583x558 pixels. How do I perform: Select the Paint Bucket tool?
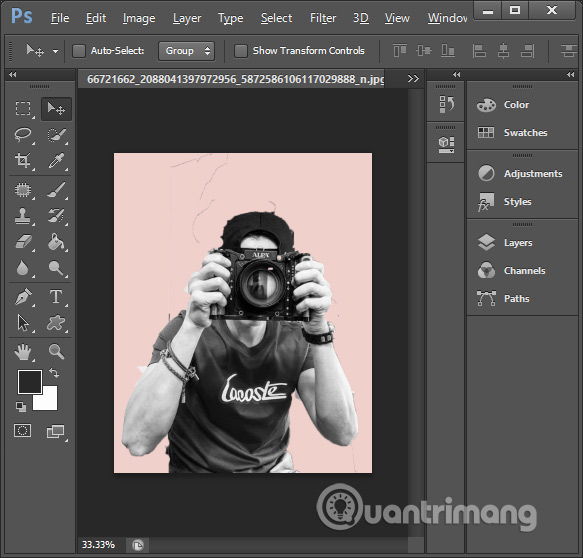(56, 242)
